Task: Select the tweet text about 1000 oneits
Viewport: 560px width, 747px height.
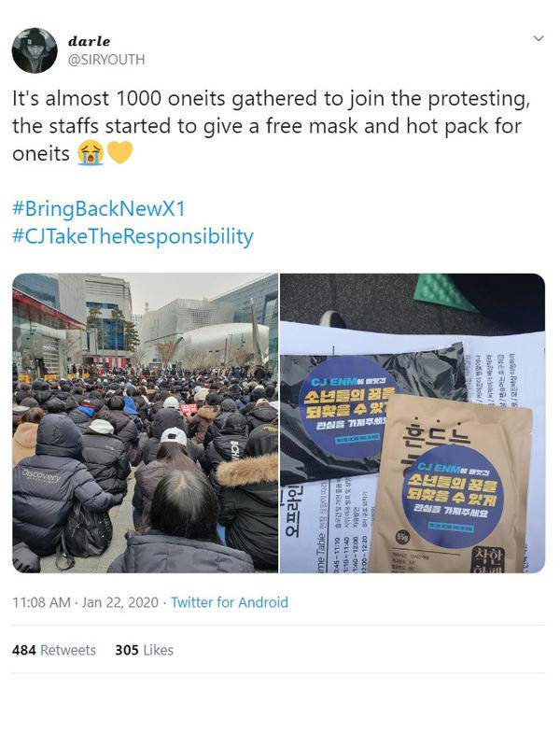Action: point(271,126)
